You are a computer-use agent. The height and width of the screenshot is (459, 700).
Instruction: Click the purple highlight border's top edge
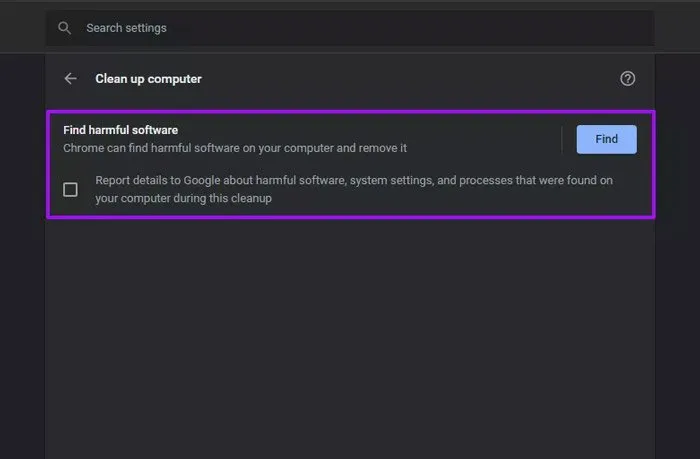[x=350, y=111]
